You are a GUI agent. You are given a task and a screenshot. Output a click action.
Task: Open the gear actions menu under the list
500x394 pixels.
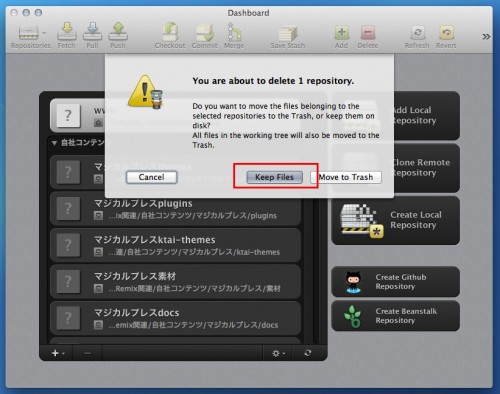[278, 353]
